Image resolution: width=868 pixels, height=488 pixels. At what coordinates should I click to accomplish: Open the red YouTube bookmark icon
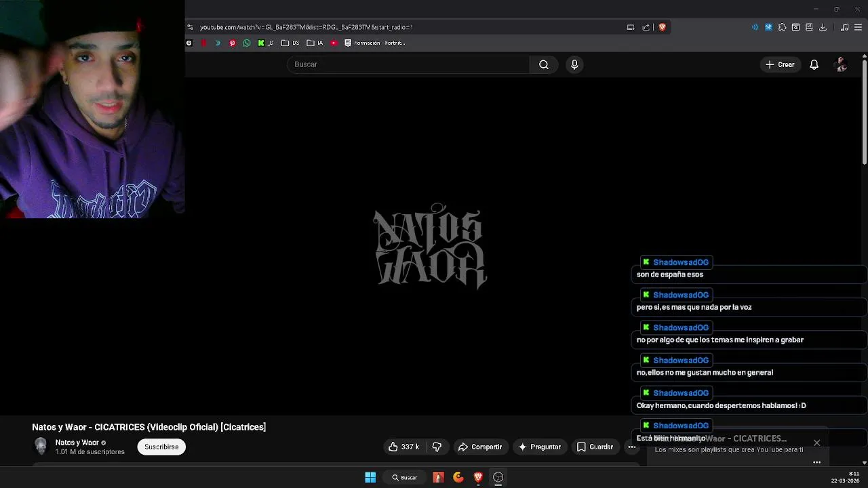(x=334, y=43)
